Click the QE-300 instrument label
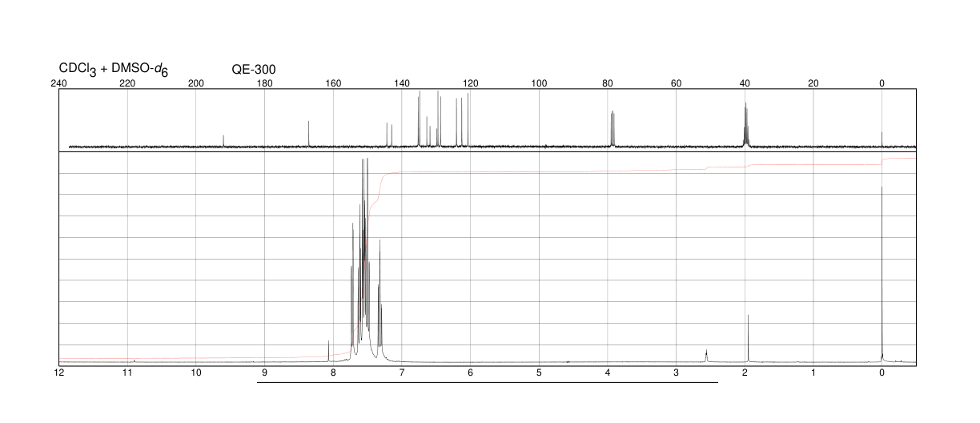 click(x=254, y=70)
